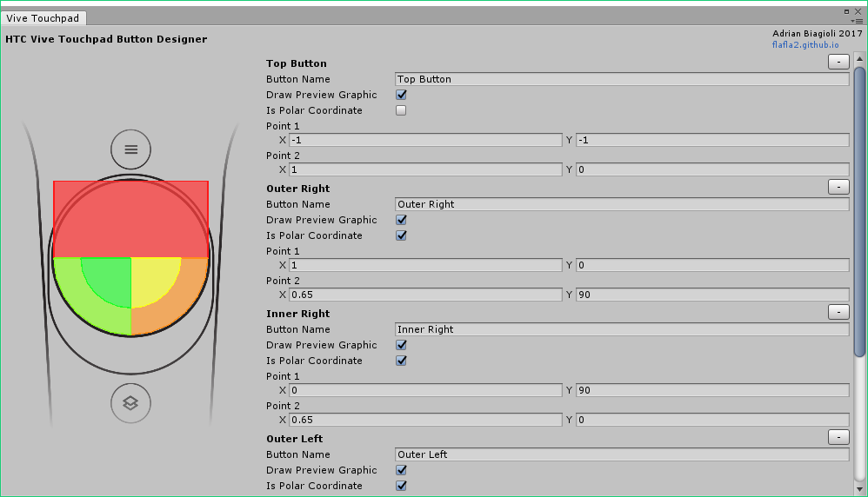Click the Inner Right section heading
The image size is (868, 497).
[x=297, y=313]
